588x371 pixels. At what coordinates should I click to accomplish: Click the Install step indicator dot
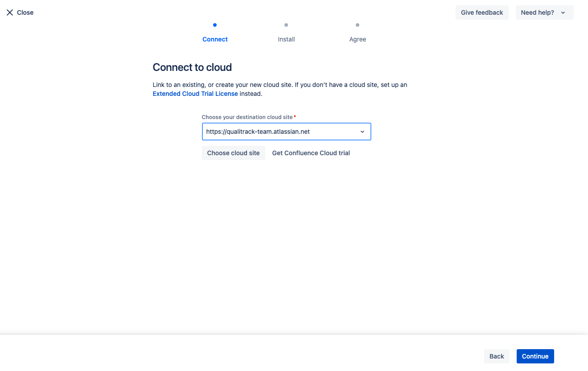(x=286, y=25)
